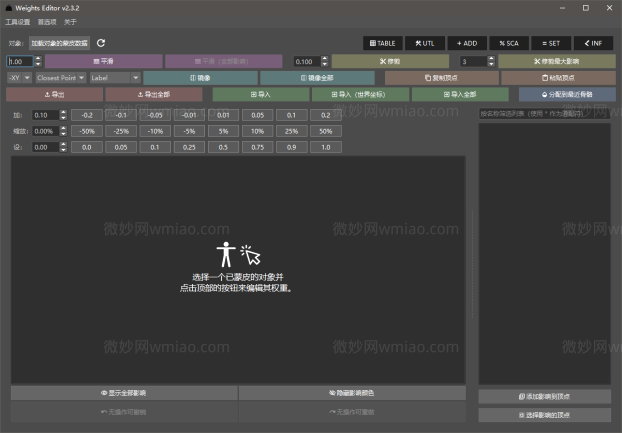Toggle the TABLE view button
This screenshot has height=433, width=622.
[x=383, y=43]
